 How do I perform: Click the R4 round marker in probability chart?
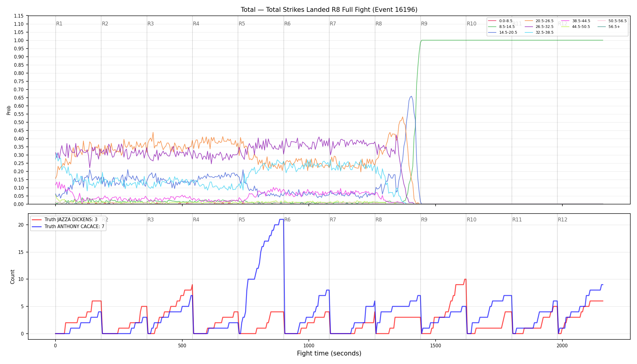196,24
